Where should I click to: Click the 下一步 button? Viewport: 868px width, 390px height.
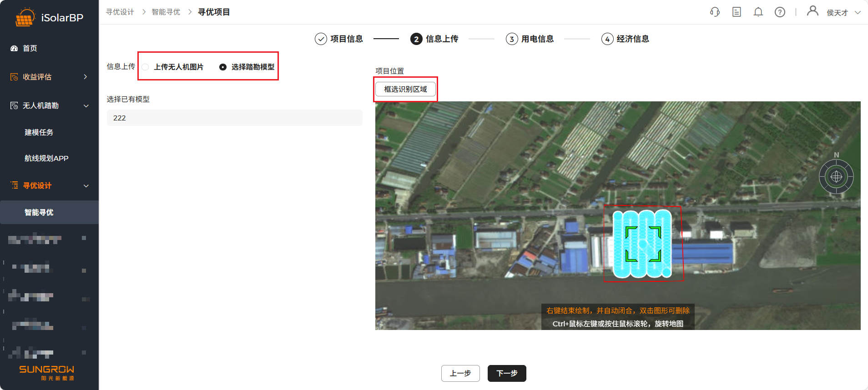pos(507,373)
